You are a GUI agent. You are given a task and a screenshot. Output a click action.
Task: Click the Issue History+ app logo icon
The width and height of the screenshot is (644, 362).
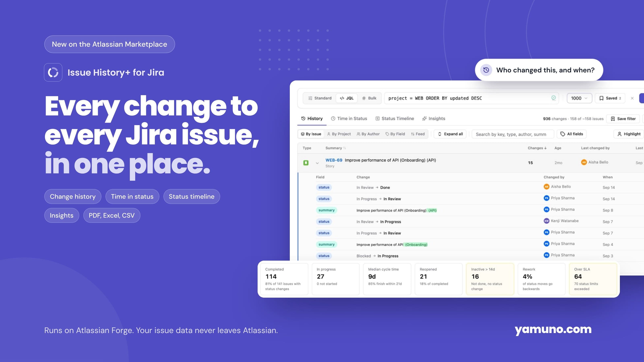tap(53, 72)
